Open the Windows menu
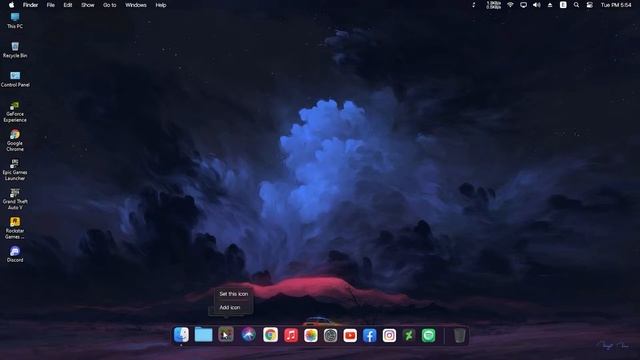The height and width of the screenshot is (360, 640). [136, 5]
